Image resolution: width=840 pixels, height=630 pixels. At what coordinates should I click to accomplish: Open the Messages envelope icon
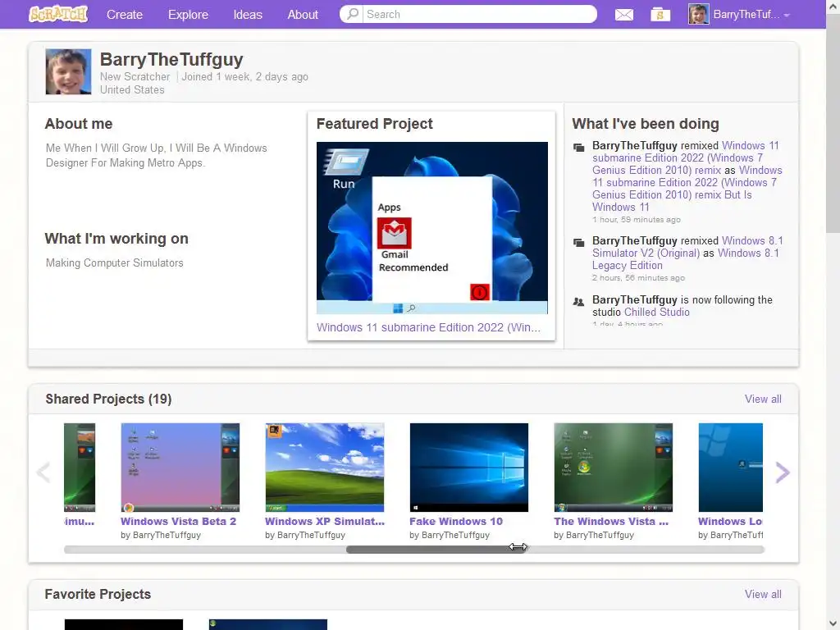click(623, 15)
